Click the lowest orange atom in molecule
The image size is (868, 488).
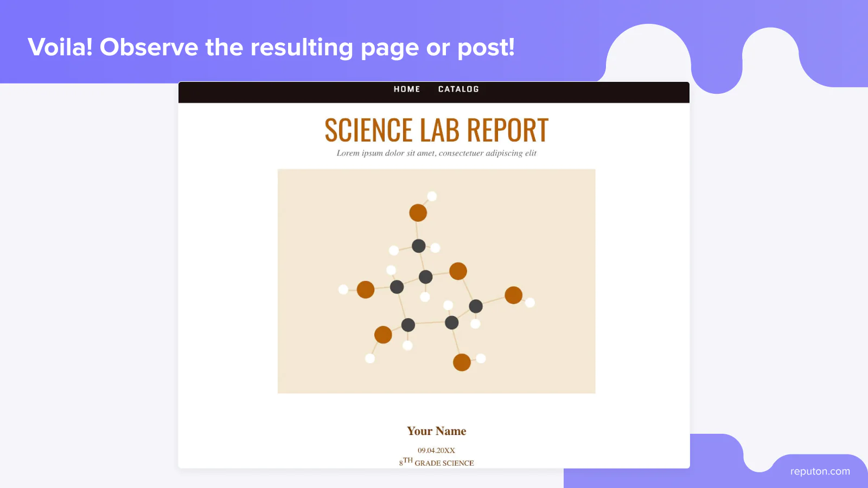tap(462, 362)
